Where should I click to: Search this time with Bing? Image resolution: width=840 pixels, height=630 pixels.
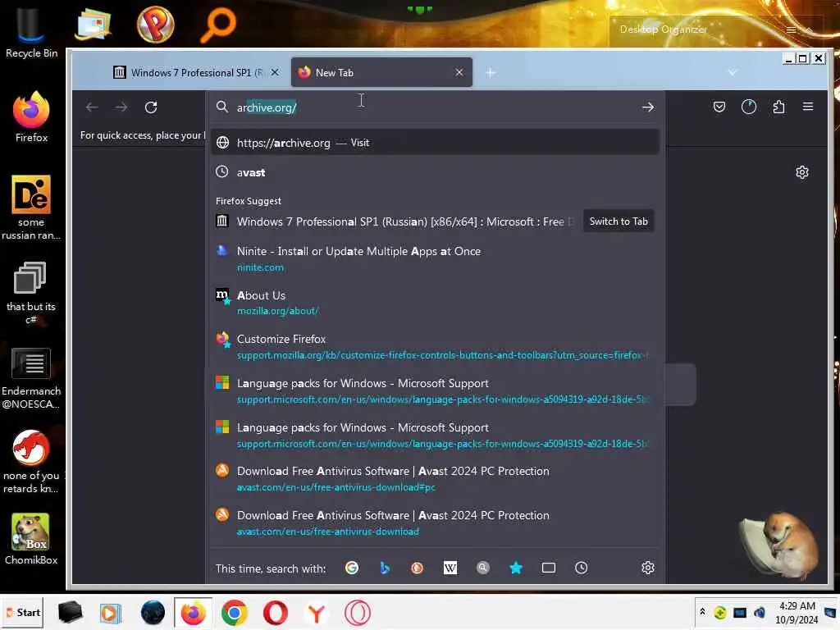click(385, 568)
